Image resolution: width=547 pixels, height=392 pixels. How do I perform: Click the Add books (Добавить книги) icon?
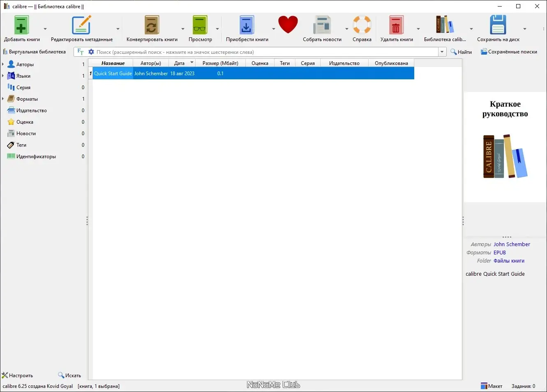coord(22,25)
